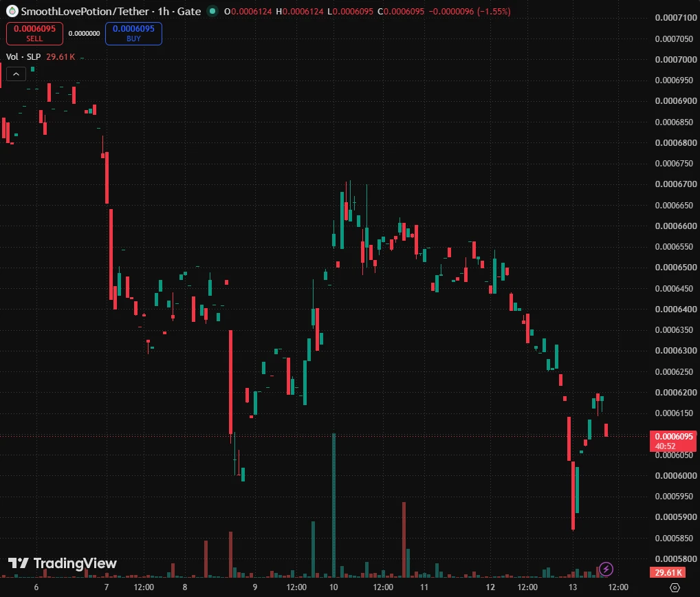700x597 pixels.
Task: Click the red current price label with countdown
Action: pyautogui.click(x=674, y=441)
